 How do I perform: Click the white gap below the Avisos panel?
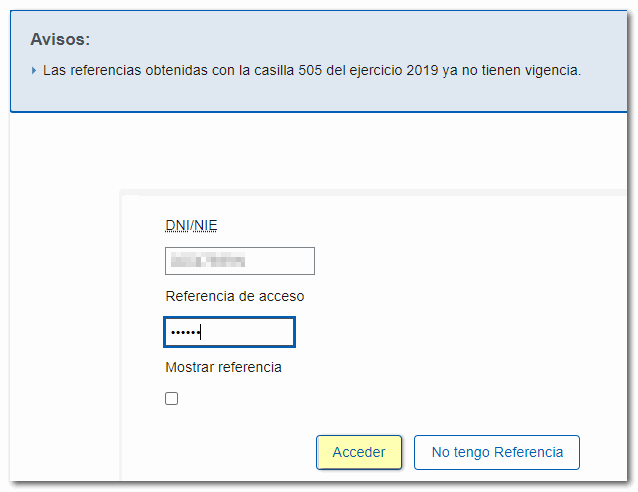320,150
